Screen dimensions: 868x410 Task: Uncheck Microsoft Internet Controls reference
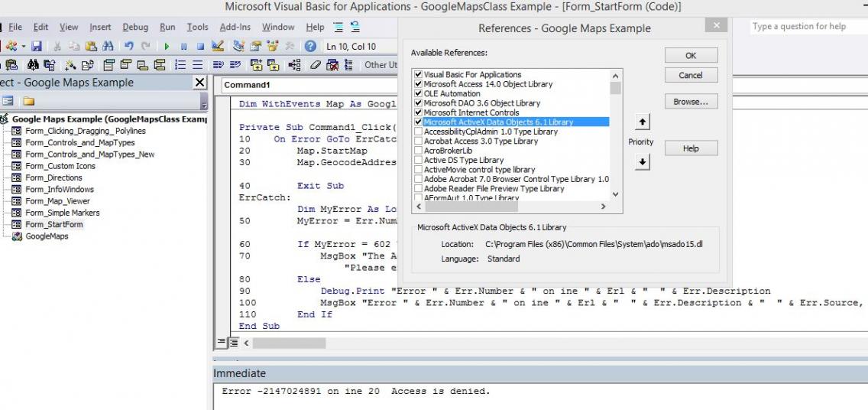tap(419, 112)
